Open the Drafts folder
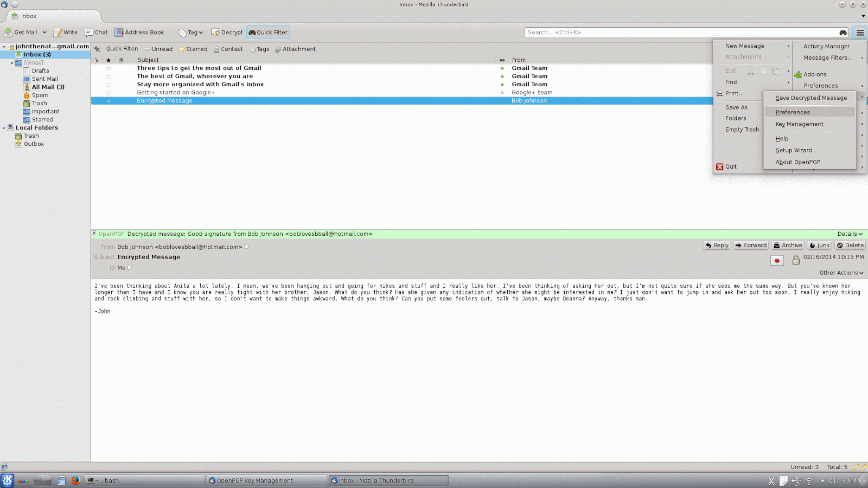 click(40, 71)
